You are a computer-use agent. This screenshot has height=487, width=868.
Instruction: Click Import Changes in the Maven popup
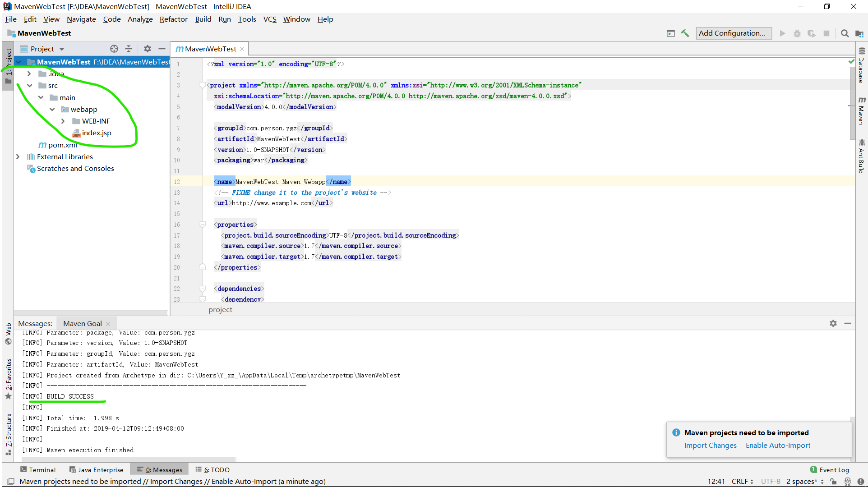[x=710, y=445]
